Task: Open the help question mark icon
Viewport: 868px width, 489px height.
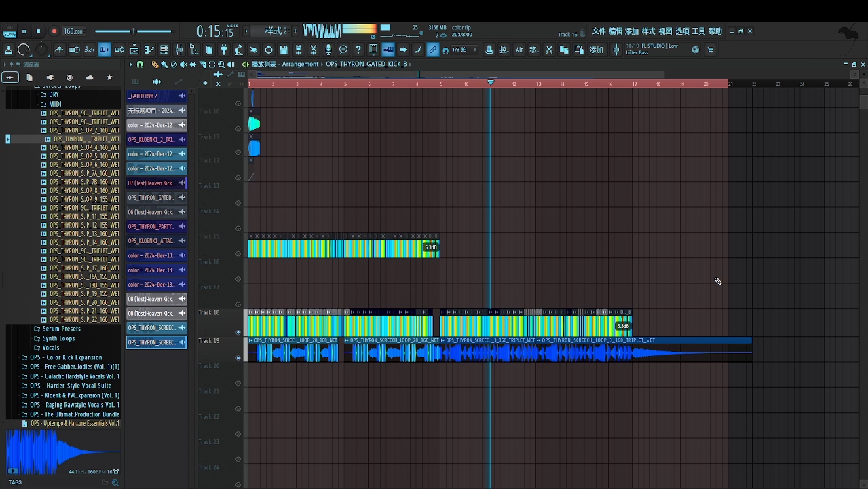Action: coord(358,50)
